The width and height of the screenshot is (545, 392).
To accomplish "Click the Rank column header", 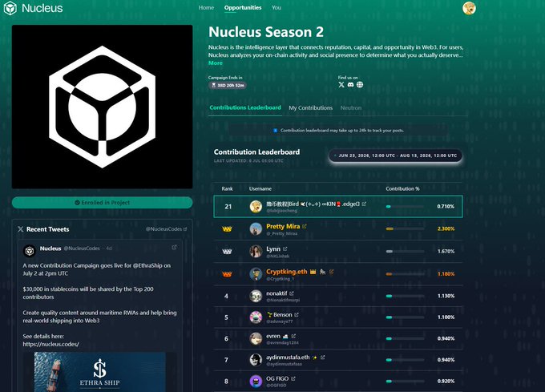I will point(227,188).
